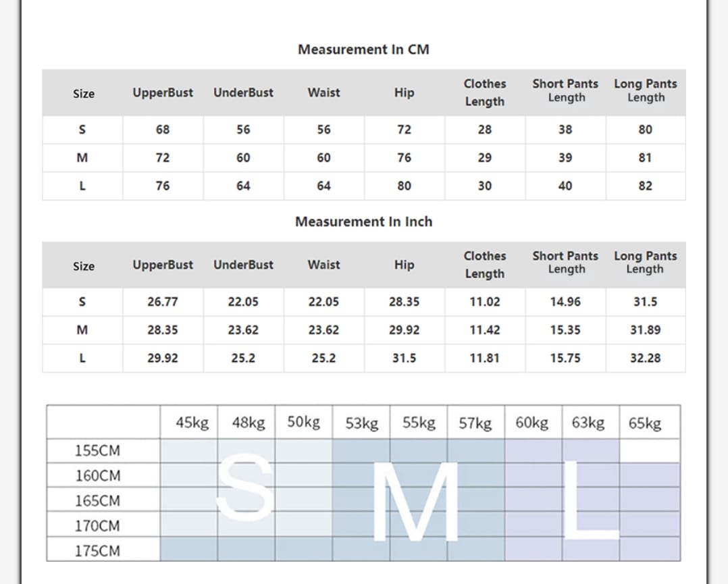Screen dimensions: 728x584
Task: Click the 'Measurement In CM' heading
Action: (363, 49)
